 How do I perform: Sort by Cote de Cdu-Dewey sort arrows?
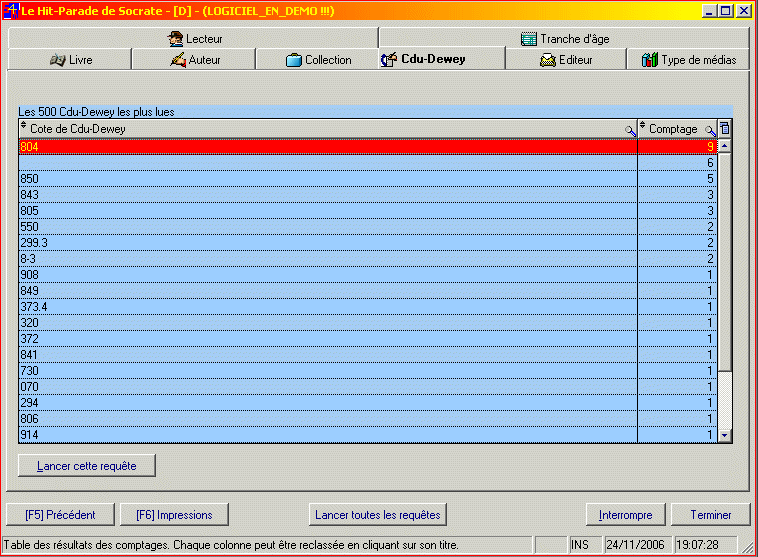(x=23, y=126)
